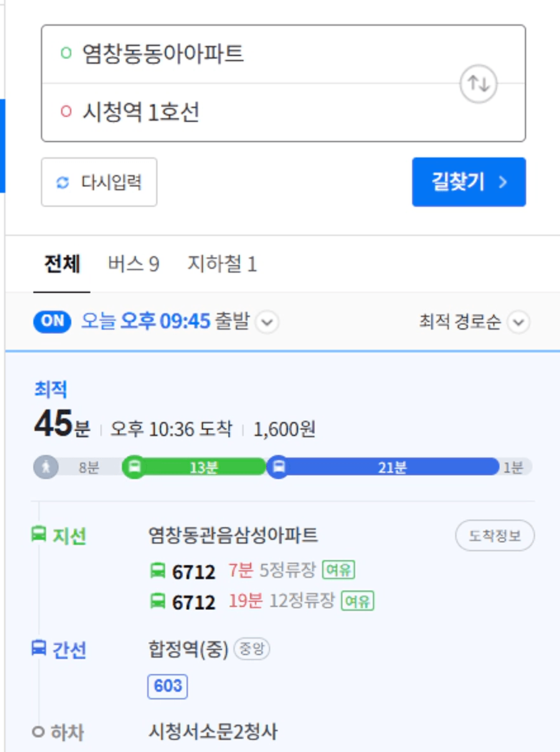
Task: Click the refresh icon beside 다시입력
Action: [x=63, y=182]
